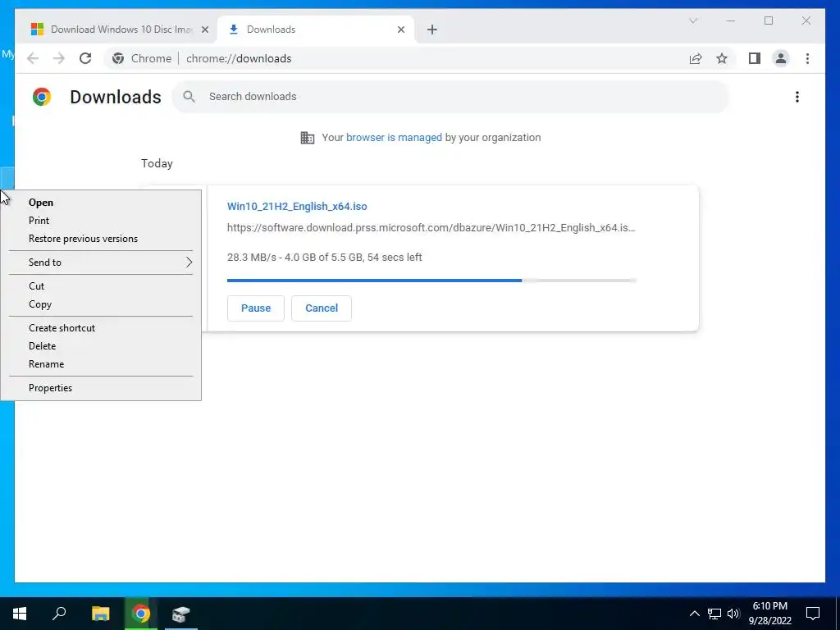Image resolution: width=840 pixels, height=630 pixels.
Task: Reload the downloads page
Action: click(x=85, y=58)
